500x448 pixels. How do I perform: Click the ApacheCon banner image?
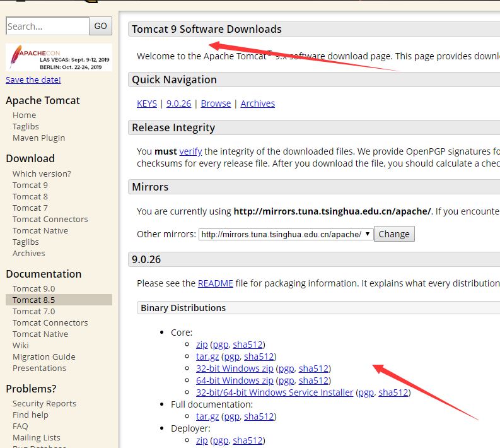click(x=59, y=57)
